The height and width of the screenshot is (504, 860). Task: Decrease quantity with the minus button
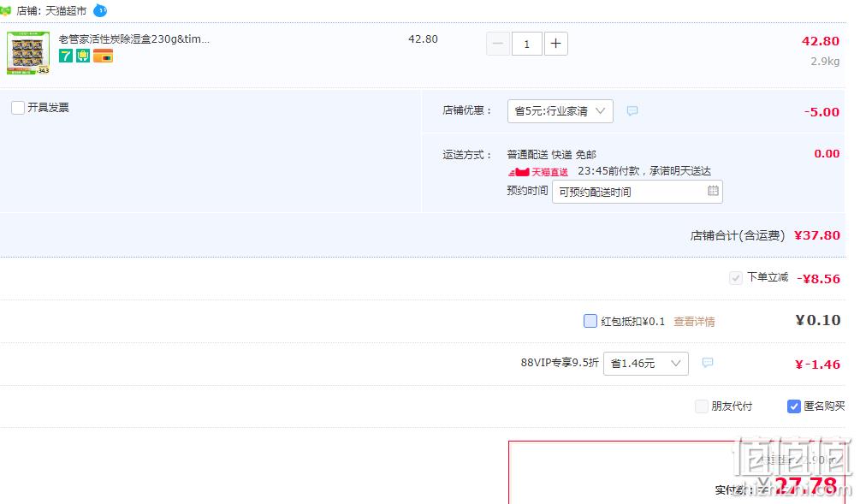pyautogui.click(x=498, y=44)
